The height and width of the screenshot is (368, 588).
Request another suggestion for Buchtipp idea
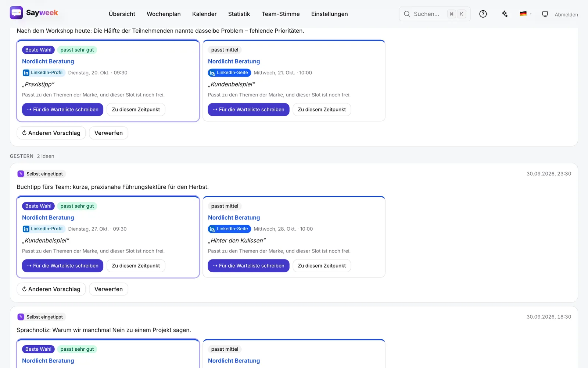[x=51, y=289]
